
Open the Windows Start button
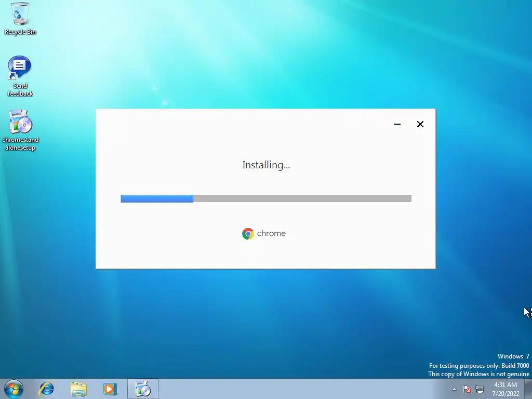click(x=14, y=389)
